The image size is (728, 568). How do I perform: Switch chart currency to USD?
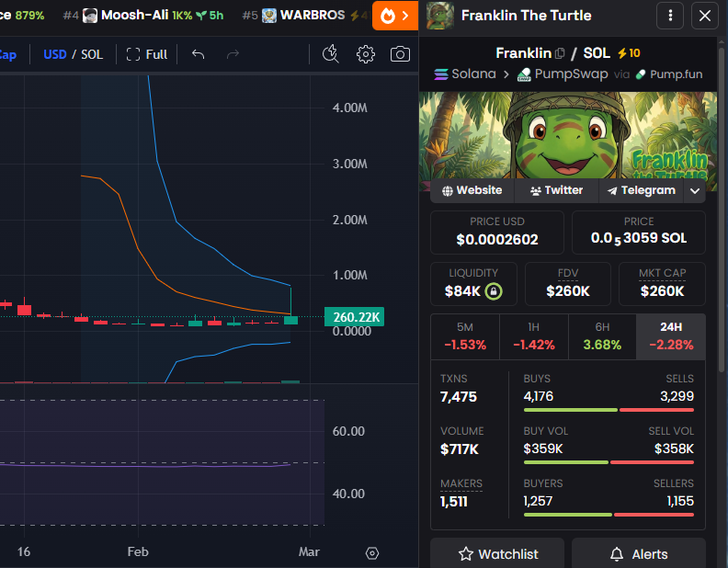tap(55, 54)
